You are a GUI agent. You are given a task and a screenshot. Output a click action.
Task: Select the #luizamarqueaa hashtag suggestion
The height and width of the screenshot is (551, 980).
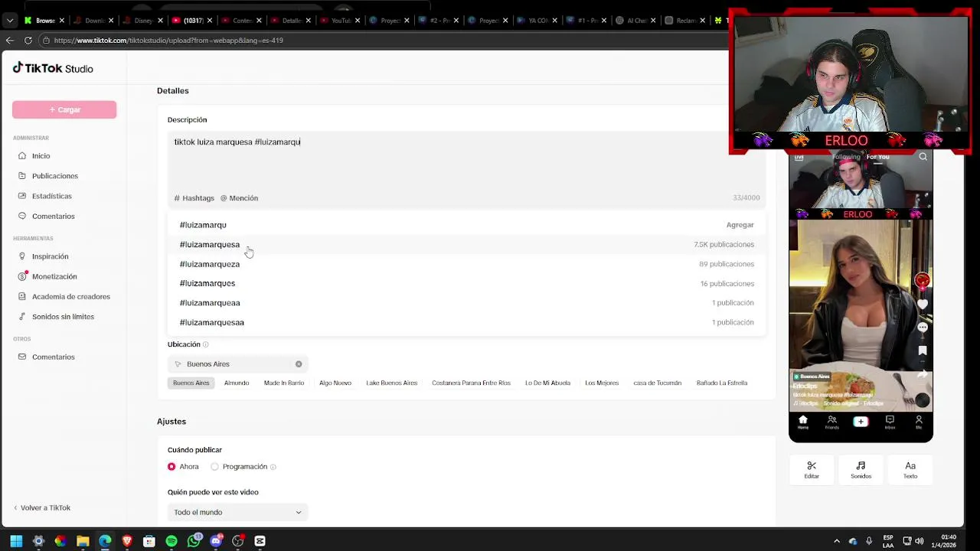point(466,303)
